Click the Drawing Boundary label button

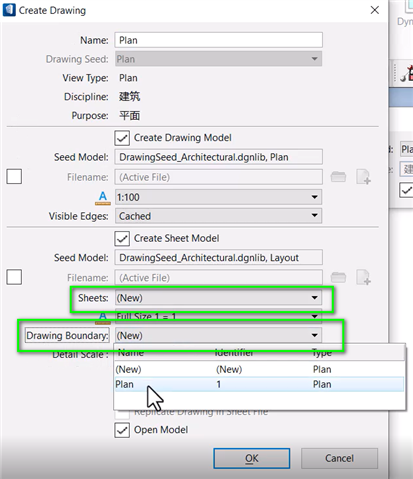[67, 335]
